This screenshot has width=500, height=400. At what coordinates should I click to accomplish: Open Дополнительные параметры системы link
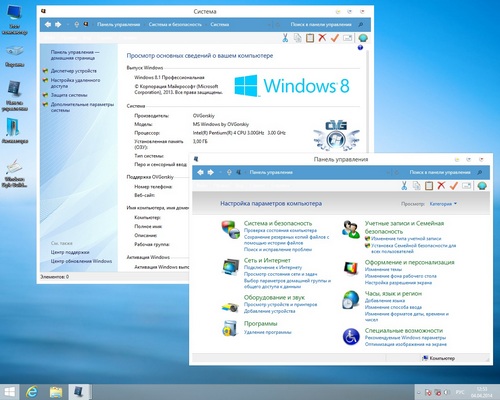(x=82, y=107)
